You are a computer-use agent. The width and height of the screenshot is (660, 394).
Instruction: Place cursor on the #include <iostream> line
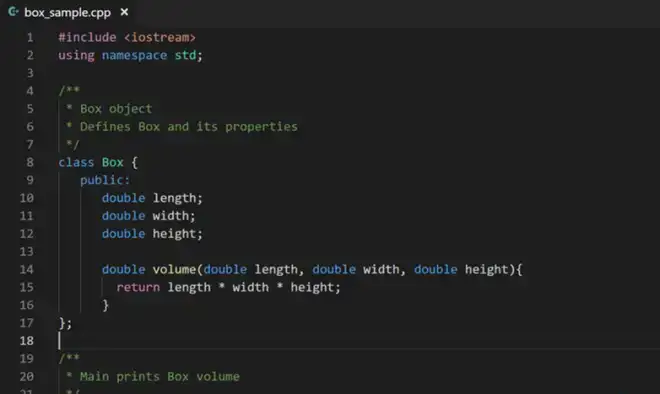[127, 37]
